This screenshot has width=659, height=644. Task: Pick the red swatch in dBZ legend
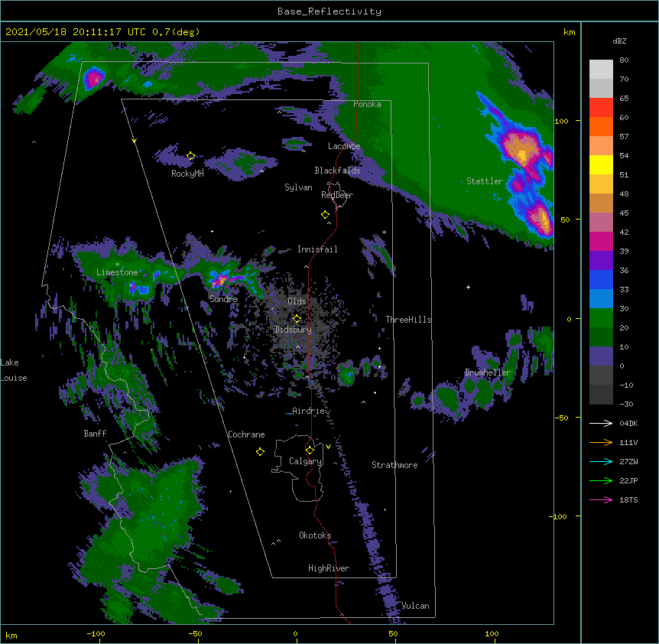pyautogui.click(x=601, y=108)
